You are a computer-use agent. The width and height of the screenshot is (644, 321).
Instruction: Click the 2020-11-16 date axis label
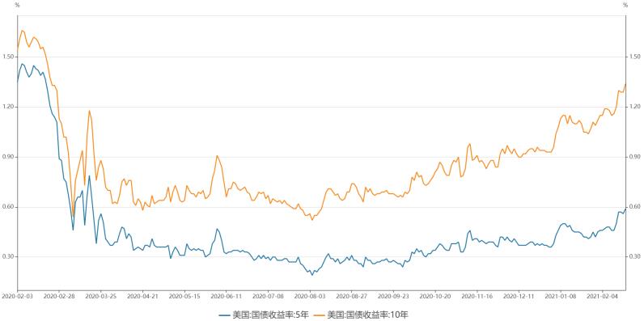477,296
